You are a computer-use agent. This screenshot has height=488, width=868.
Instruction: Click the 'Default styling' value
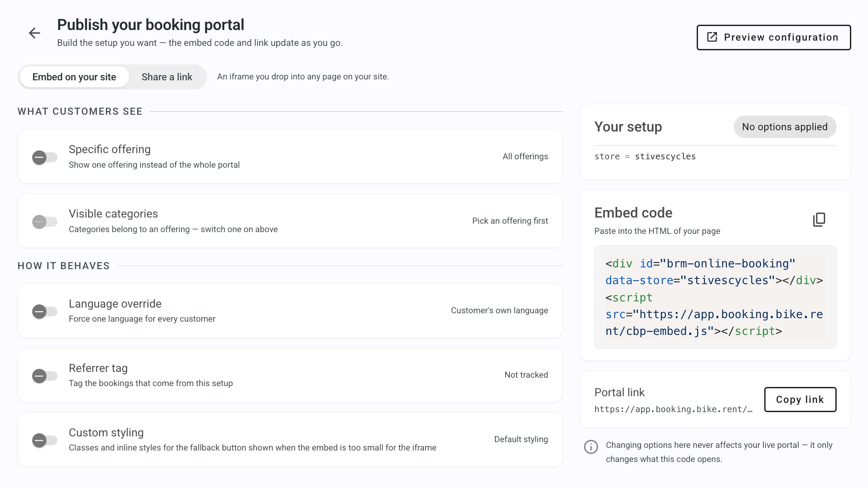pos(521,439)
